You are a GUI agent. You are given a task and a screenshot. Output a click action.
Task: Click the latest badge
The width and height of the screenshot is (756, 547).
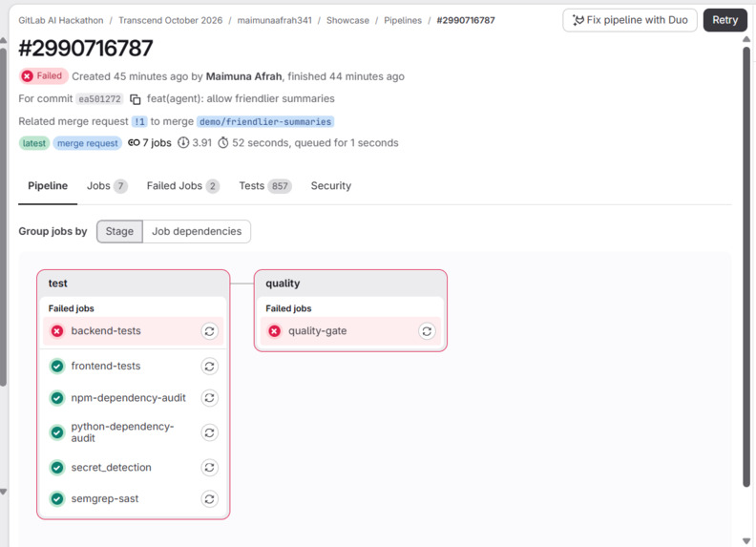pyautogui.click(x=34, y=143)
